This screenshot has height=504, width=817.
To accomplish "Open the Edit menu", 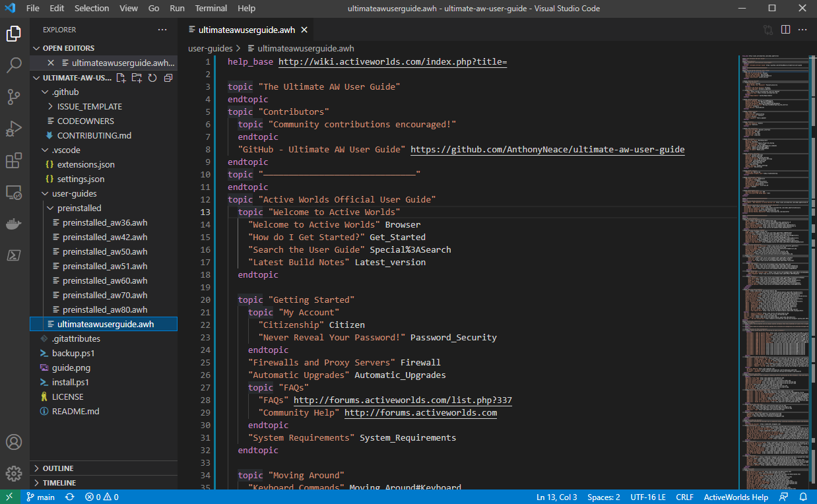I will 57,8.
